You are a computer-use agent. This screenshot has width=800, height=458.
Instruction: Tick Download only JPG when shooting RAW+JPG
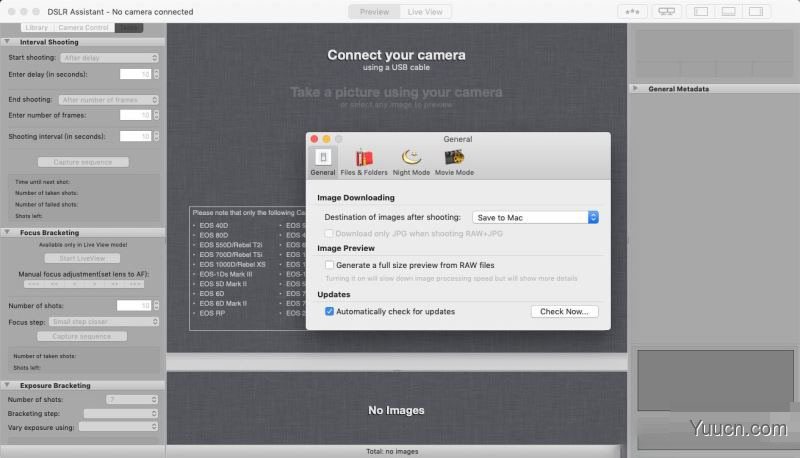pyautogui.click(x=330, y=234)
